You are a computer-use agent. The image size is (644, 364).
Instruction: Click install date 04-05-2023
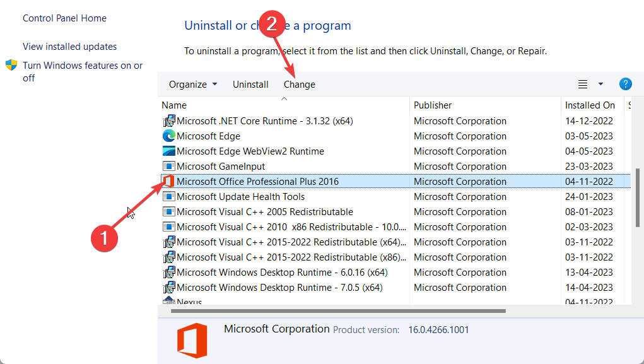click(589, 151)
